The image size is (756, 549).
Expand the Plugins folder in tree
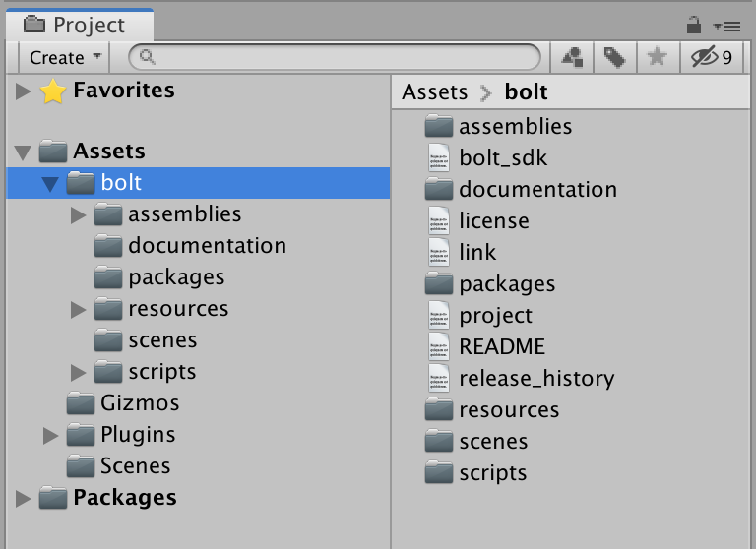pyautogui.click(x=50, y=435)
